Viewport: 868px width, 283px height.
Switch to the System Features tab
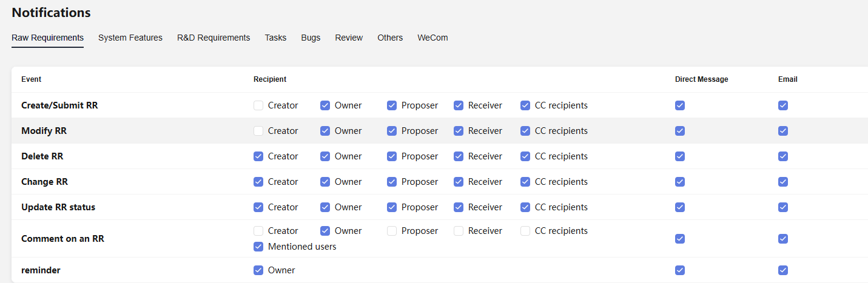pos(130,38)
